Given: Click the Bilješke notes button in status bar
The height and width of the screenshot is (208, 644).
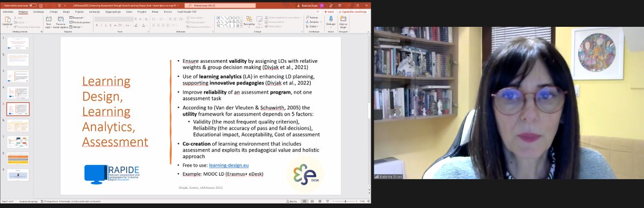Looking at the screenshot, I should point(292,201).
